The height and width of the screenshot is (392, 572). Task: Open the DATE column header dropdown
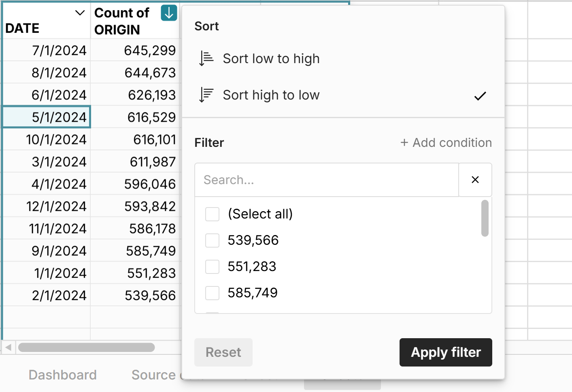(x=79, y=13)
